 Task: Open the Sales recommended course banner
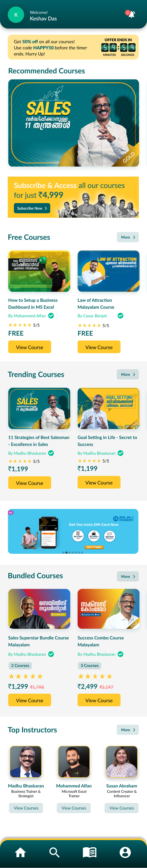pos(73,123)
